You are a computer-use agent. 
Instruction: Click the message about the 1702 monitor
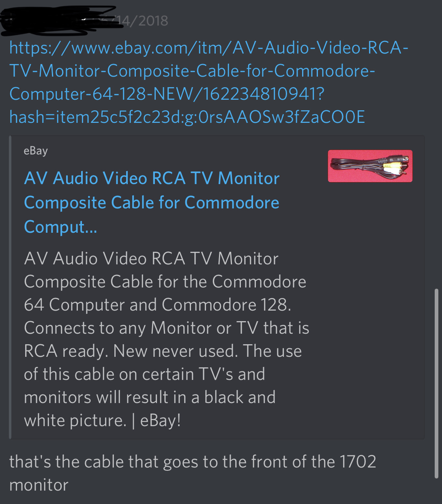coord(193,473)
